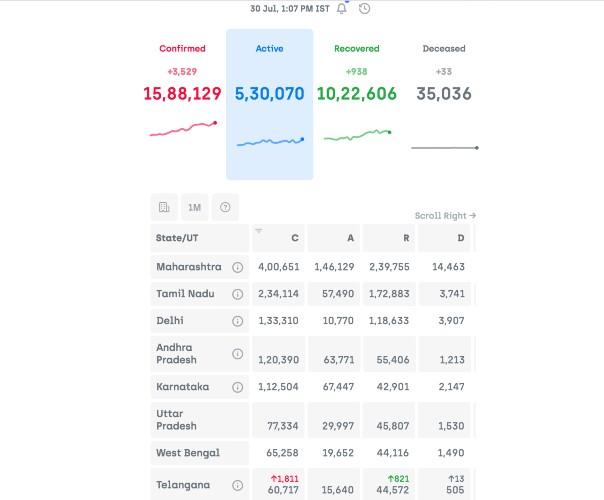
Task: Click the Scroll Right link
Action: [445, 215]
